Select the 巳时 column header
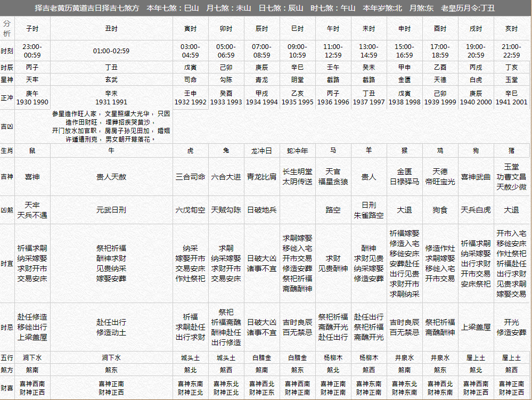This screenshot has width=532, height=400. (298, 29)
